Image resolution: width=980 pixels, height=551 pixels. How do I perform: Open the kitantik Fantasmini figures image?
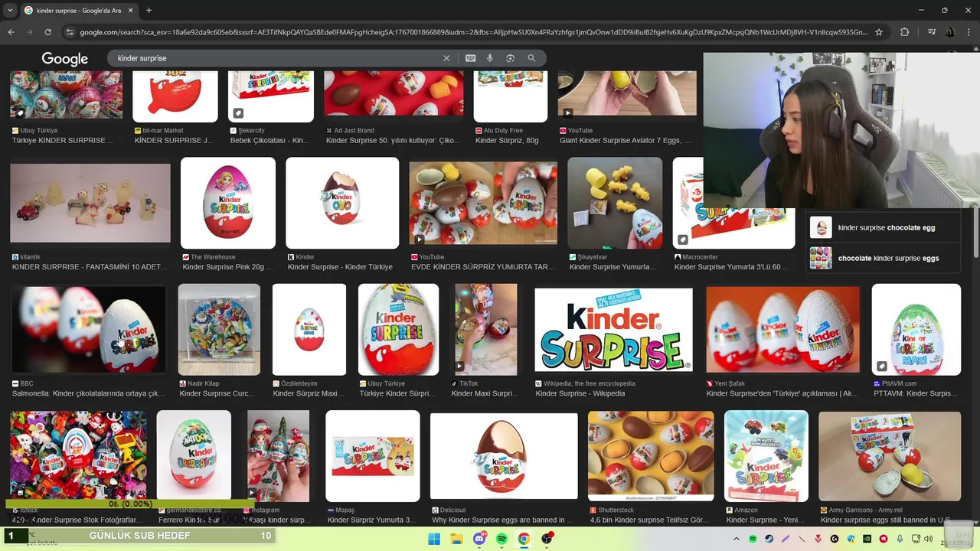click(90, 203)
